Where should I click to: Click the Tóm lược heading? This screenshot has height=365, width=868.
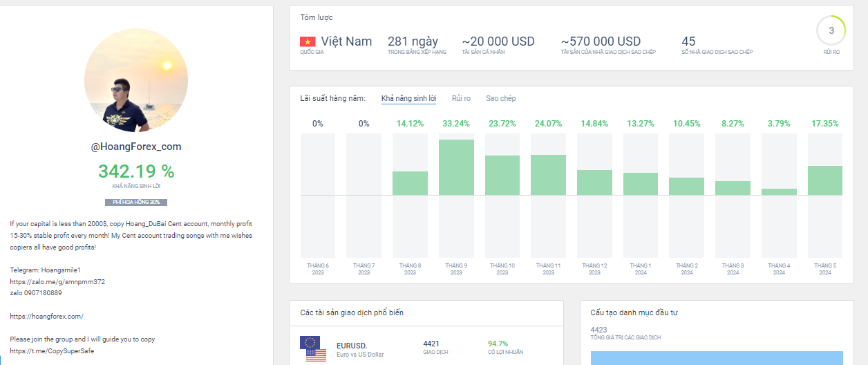point(316,17)
